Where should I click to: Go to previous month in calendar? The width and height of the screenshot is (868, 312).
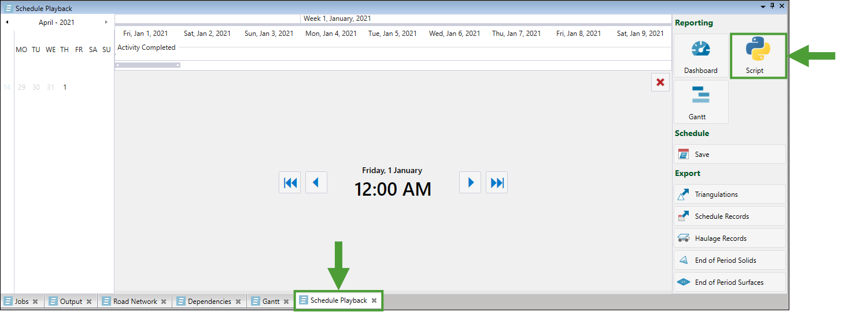point(7,23)
